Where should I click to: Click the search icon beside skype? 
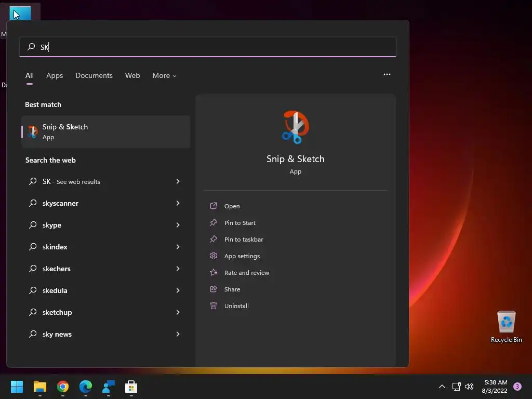tap(33, 224)
